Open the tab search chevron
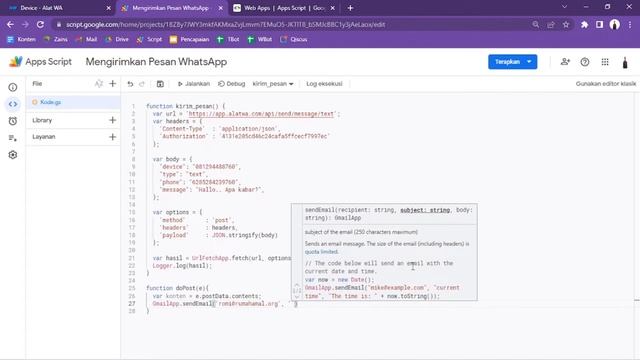 564,7
